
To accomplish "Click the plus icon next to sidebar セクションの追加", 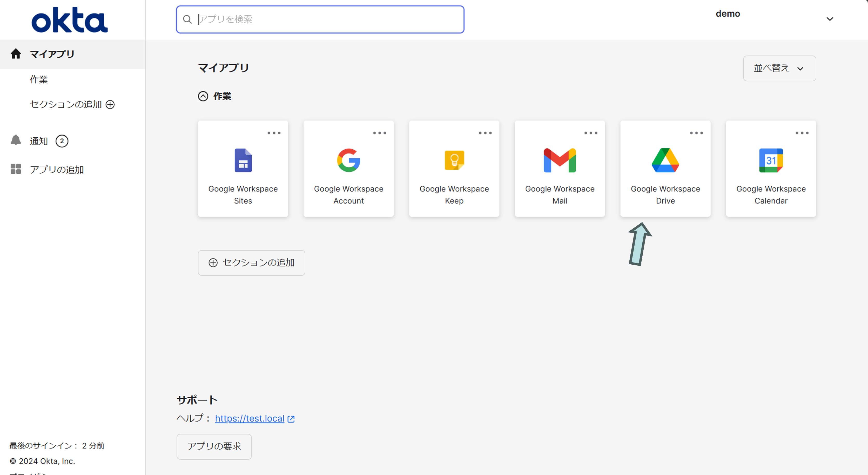I will (110, 104).
